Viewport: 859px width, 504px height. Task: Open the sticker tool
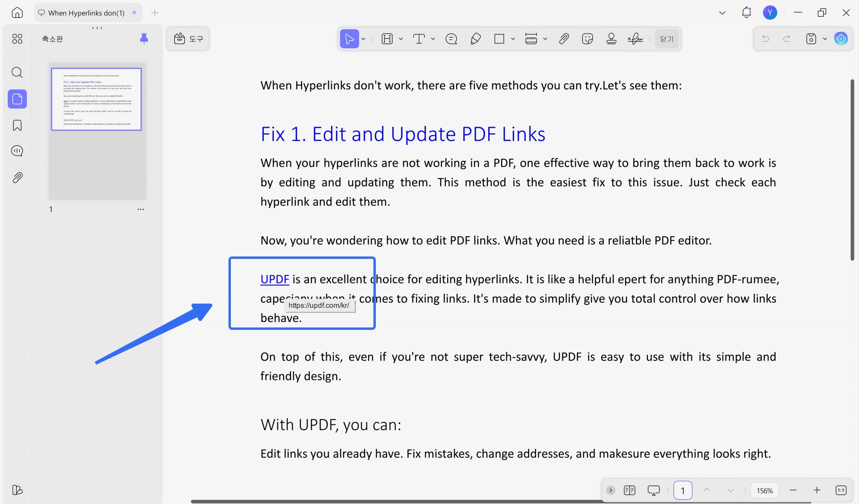(x=587, y=39)
